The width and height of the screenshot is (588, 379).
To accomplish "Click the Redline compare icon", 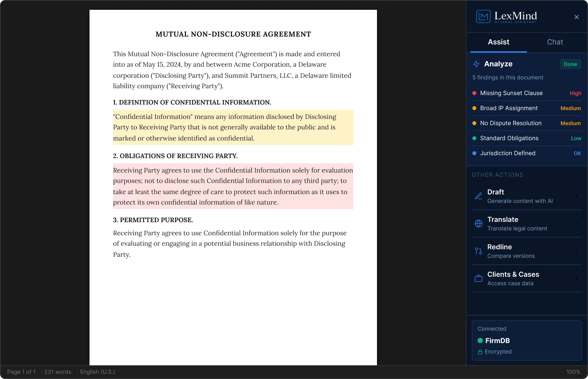I will 479,251.
